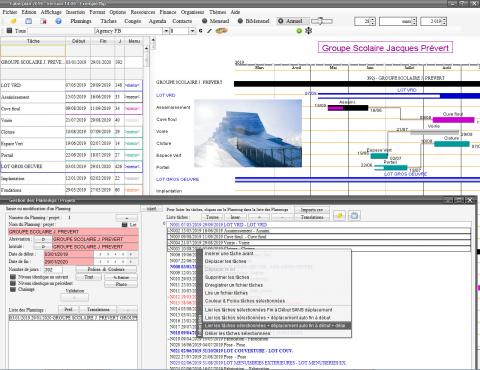
Task: Adjust the year spinner showing 2019
Action: [x=444, y=21]
